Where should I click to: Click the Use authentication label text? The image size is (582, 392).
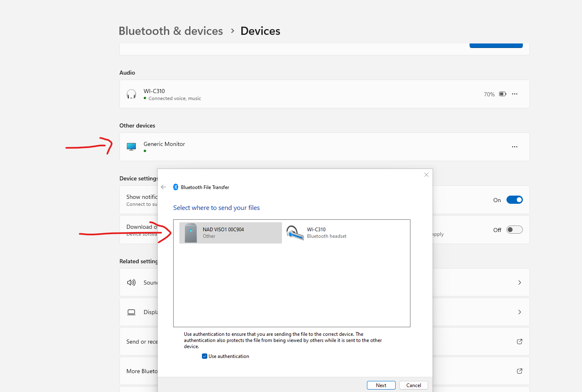tap(229, 356)
